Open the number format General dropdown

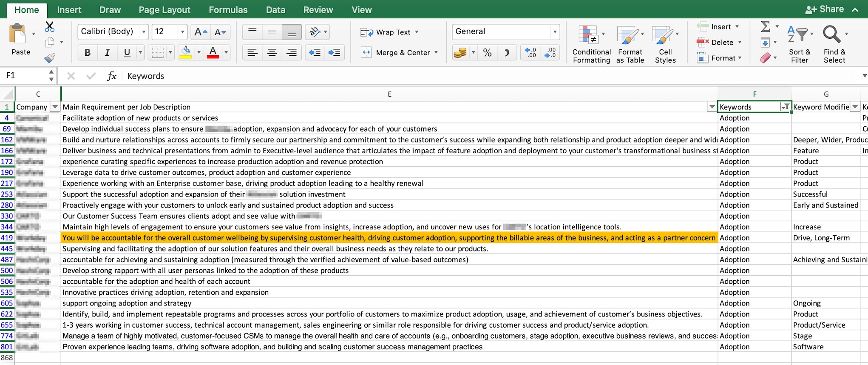tap(555, 32)
